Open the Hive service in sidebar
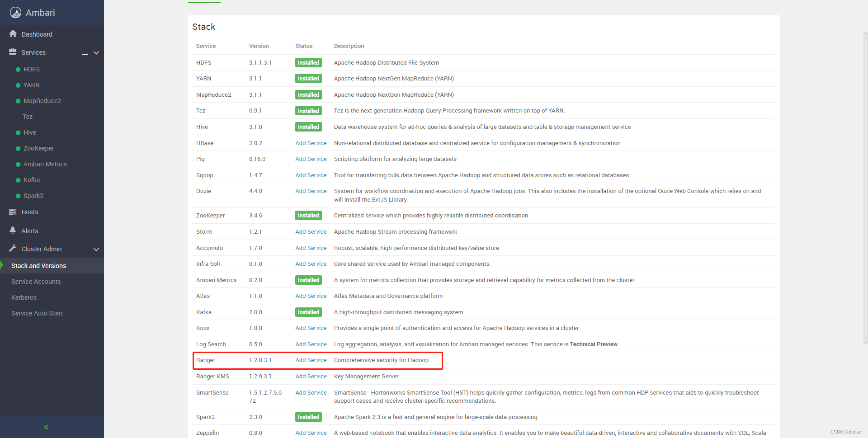The image size is (868, 438). tap(30, 132)
